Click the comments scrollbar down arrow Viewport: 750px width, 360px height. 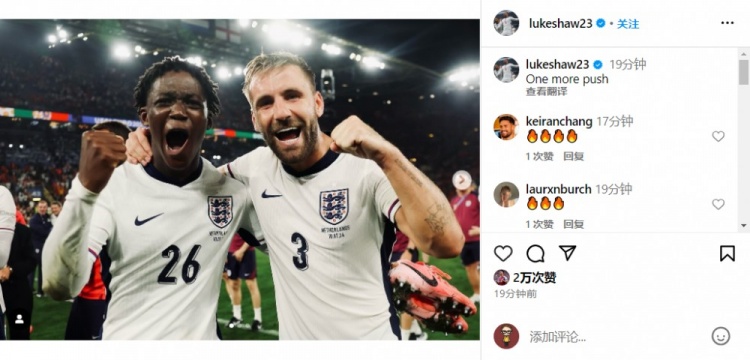coord(744,225)
